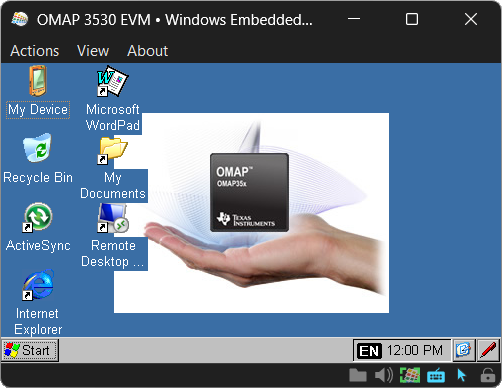
Task: Open the Actions menu
Action: point(35,51)
